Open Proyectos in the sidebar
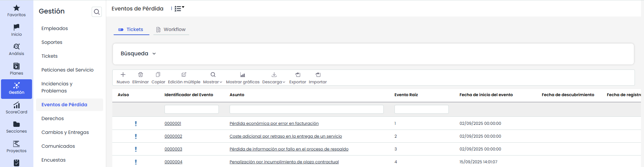This screenshot has width=644, height=167. [17, 147]
